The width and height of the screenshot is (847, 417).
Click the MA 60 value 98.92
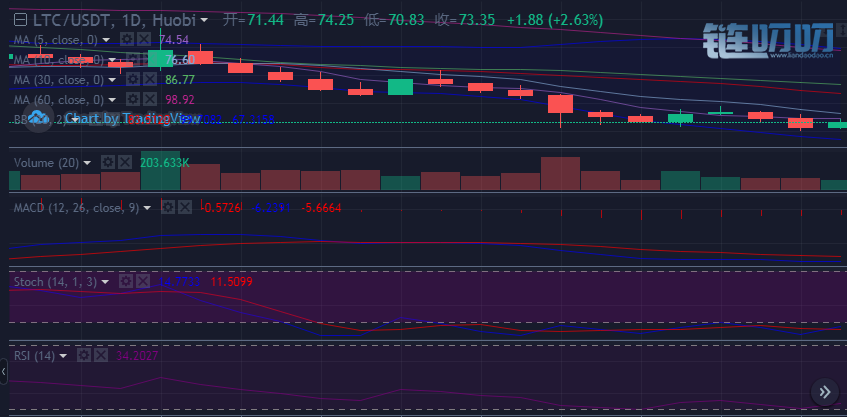click(x=180, y=100)
